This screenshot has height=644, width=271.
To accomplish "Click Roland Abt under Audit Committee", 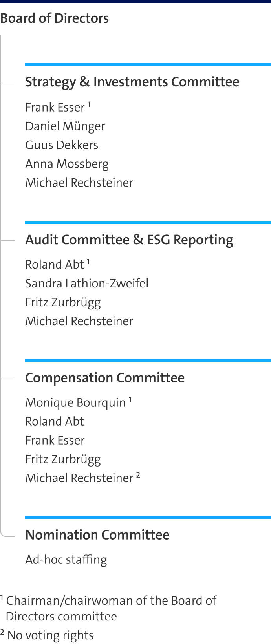I will click(55, 264).
